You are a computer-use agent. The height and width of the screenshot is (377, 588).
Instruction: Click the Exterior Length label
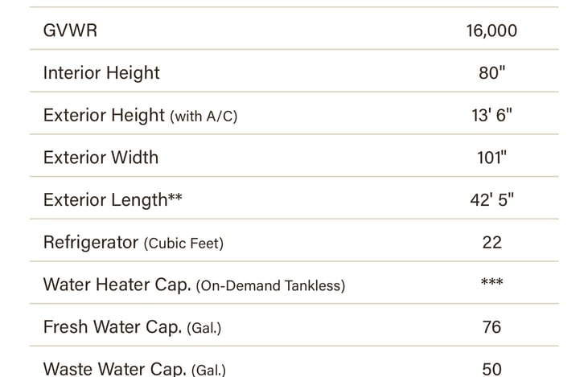(x=105, y=200)
